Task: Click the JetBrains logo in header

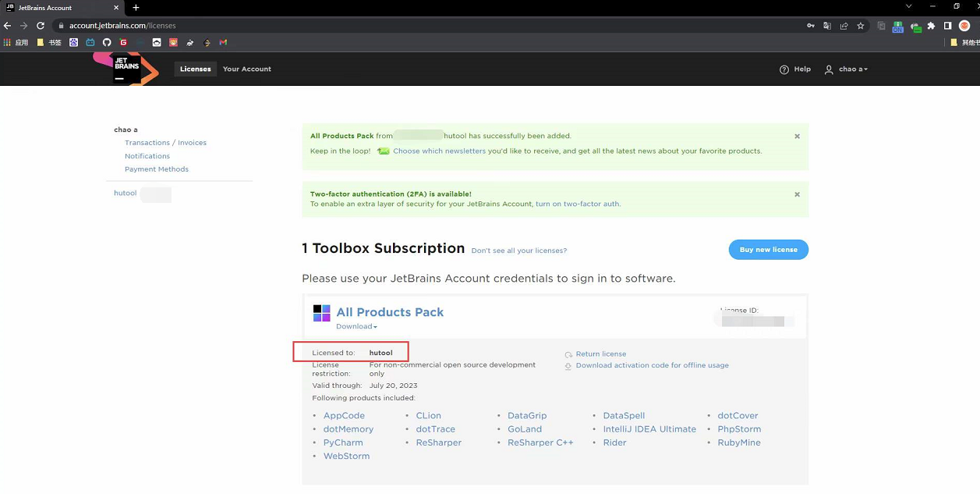Action: point(127,69)
